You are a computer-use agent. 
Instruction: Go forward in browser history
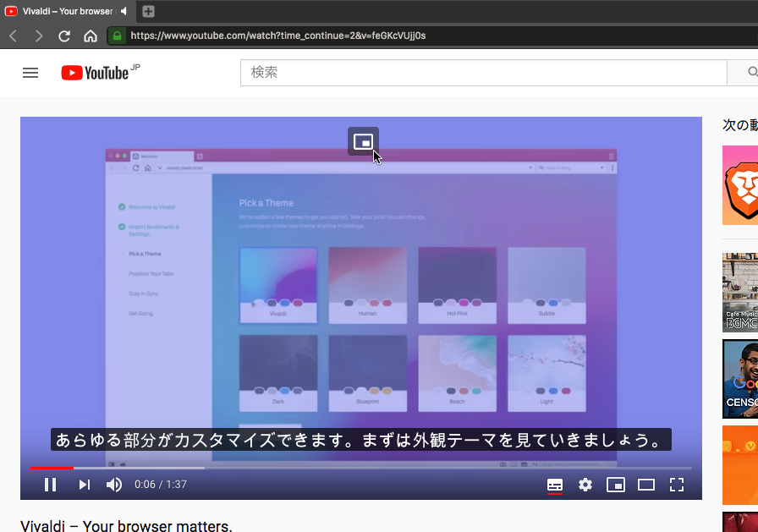[39, 36]
